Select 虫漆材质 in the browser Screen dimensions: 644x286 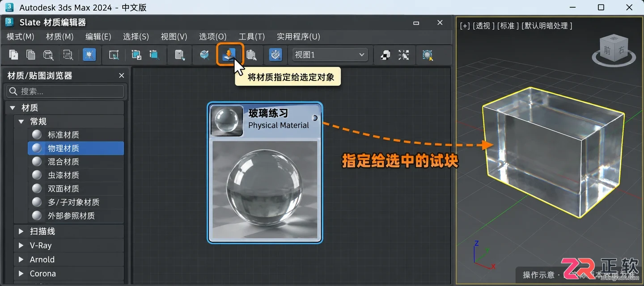(76, 175)
